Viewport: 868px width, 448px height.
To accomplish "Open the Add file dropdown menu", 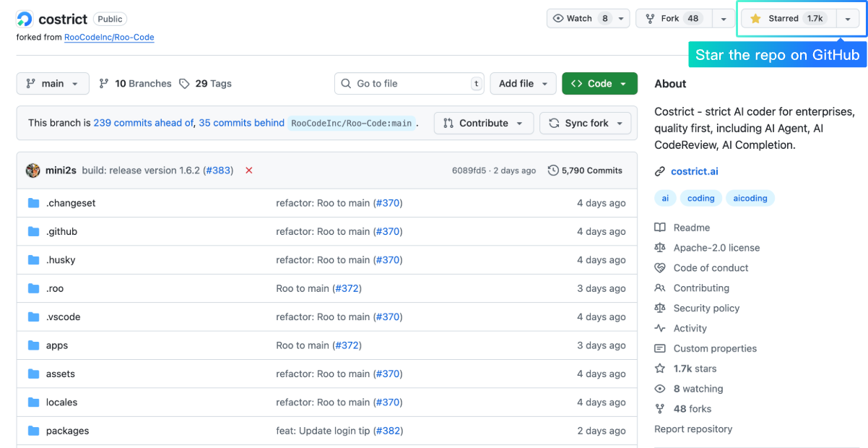I will tap(523, 84).
